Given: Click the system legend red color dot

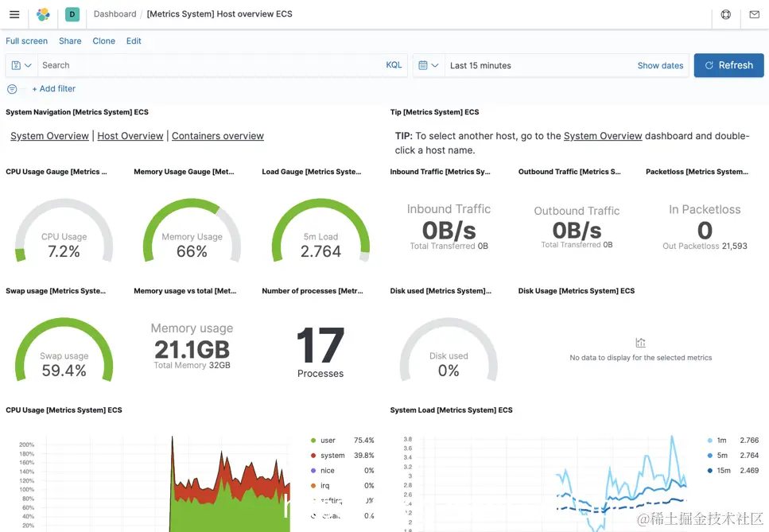Looking at the screenshot, I should tap(313, 456).
